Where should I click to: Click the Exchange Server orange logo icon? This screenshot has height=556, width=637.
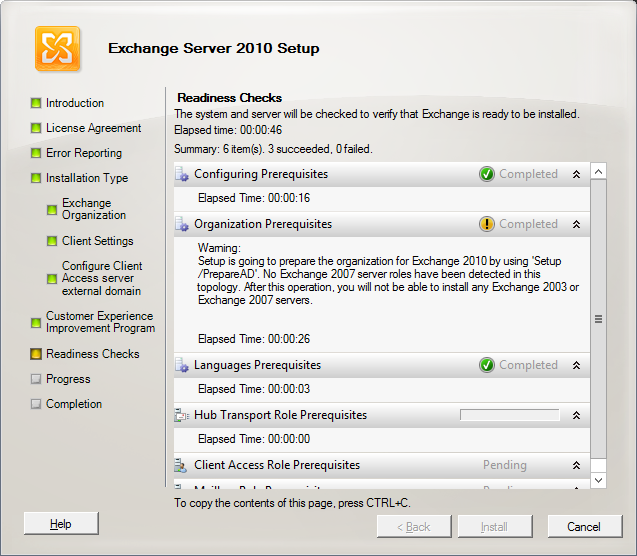click(57, 48)
